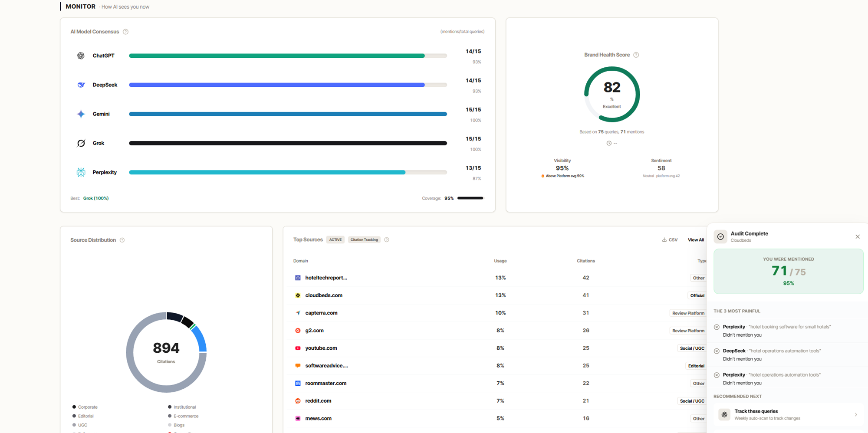Click x icon beside DeepSeek miss
The width and height of the screenshot is (868, 433).
[717, 351]
